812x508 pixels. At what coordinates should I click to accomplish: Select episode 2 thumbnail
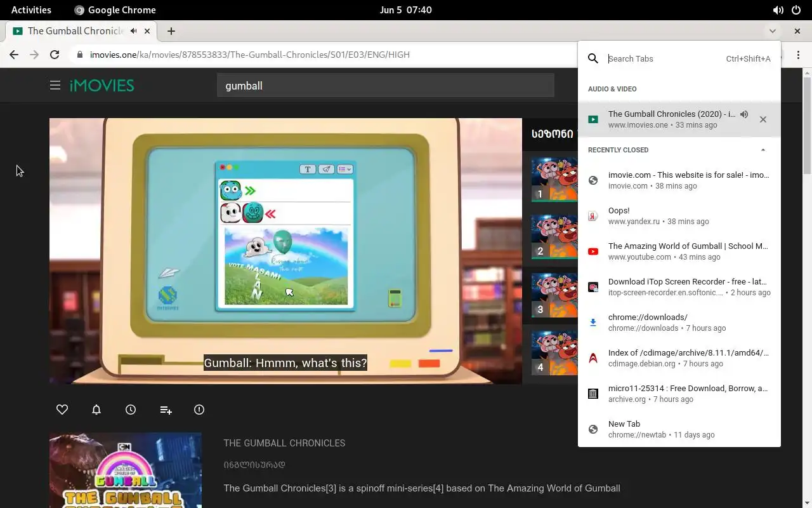554,237
